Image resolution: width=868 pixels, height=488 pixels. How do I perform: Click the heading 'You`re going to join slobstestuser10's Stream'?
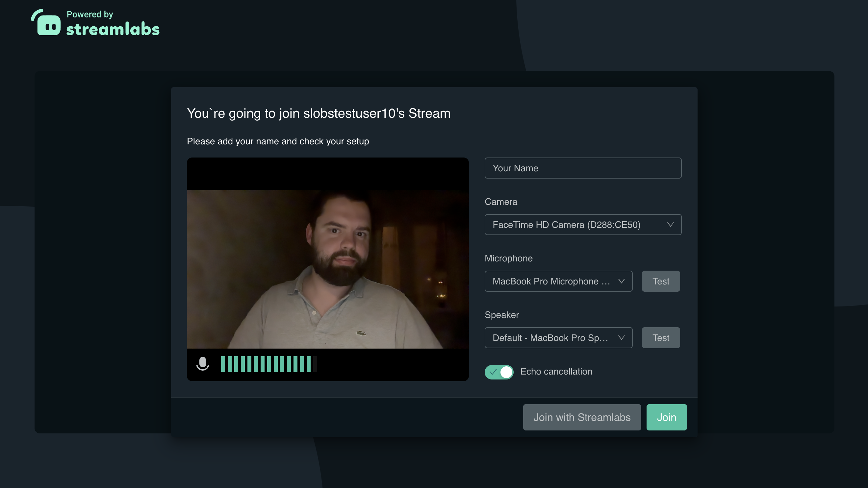click(x=319, y=113)
